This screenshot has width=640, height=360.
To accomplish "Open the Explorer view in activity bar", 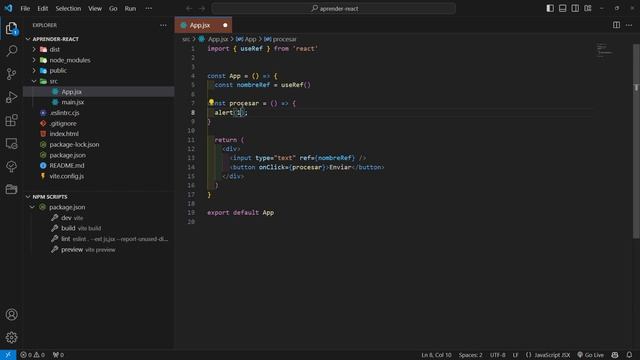I will point(11,29).
